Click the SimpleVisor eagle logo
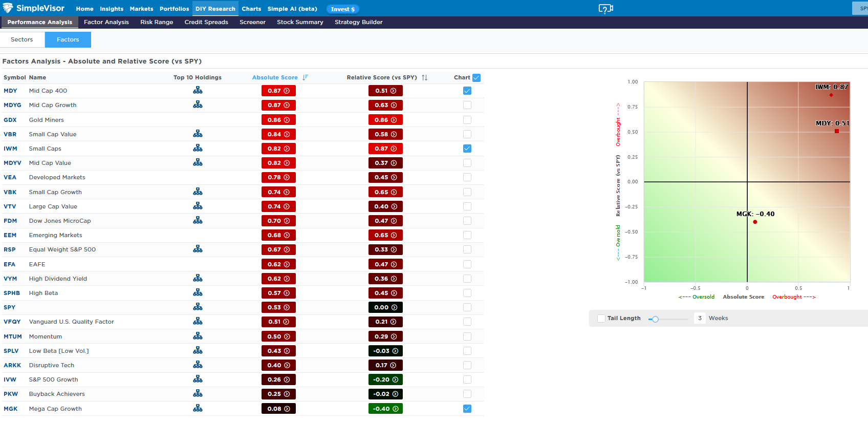Screen dimensions: 868x422 [x=8, y=8]
